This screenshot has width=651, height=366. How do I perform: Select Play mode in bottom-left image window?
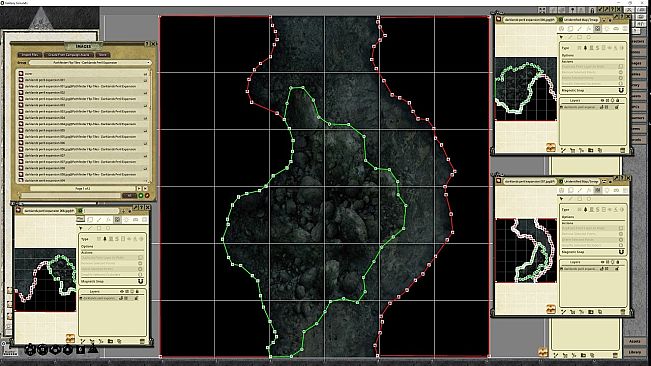[x=81, y=219]
